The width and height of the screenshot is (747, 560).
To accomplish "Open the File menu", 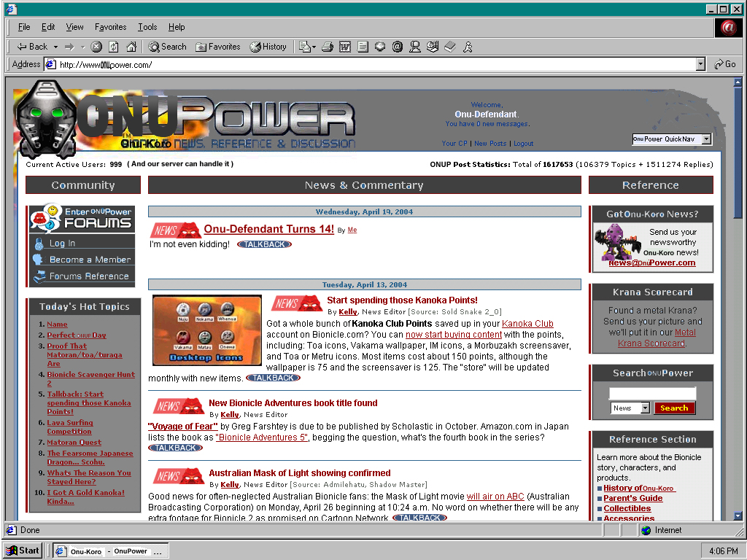I will (24, 27).
